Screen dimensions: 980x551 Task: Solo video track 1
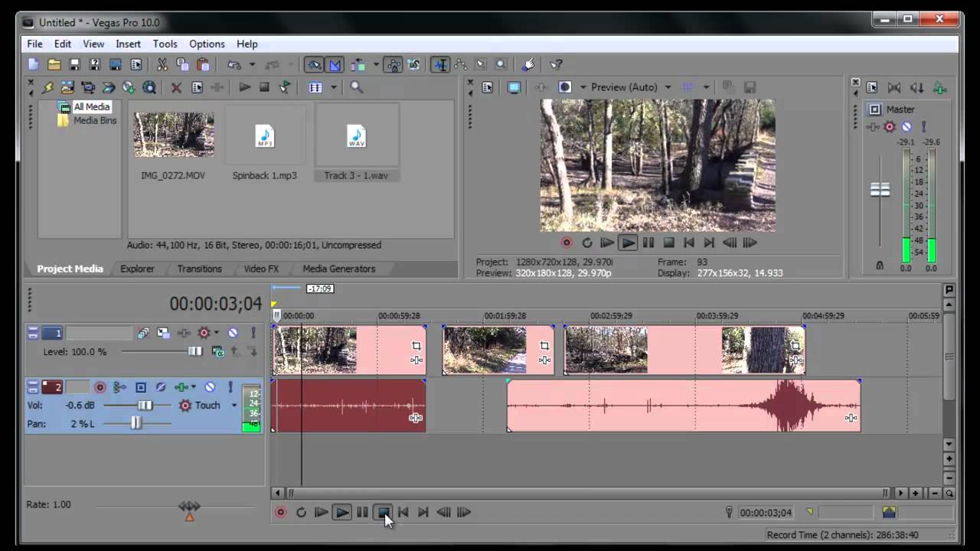(253, 333)
